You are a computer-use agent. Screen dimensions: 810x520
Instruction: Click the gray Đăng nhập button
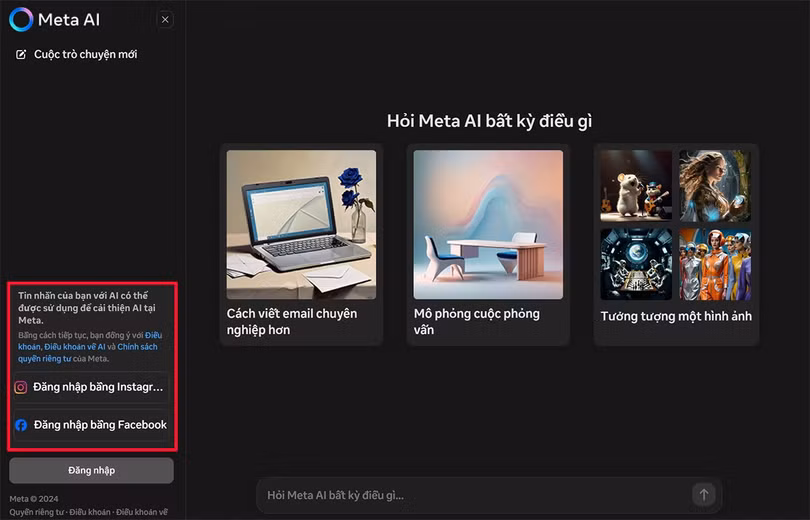pyautogui.click(x=91, y=470)
